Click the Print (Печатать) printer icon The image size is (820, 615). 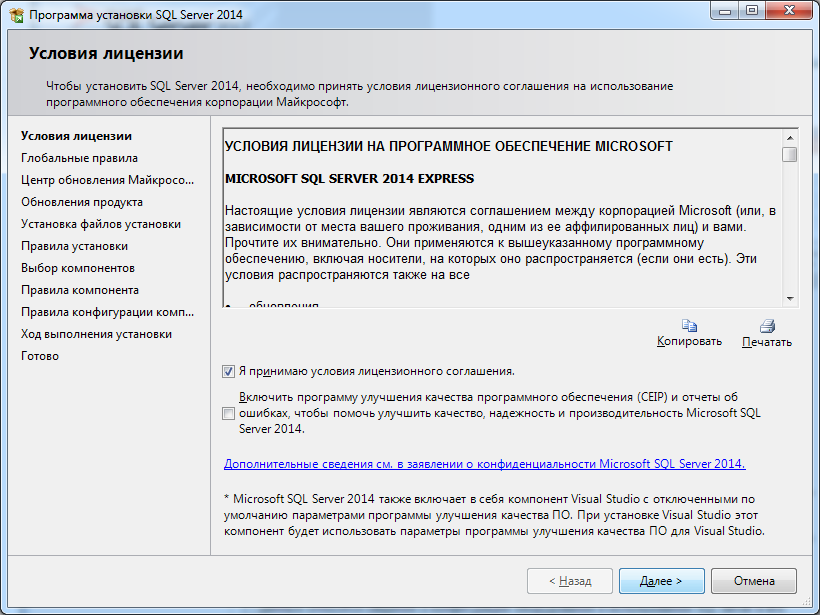[x=767, y=325]
